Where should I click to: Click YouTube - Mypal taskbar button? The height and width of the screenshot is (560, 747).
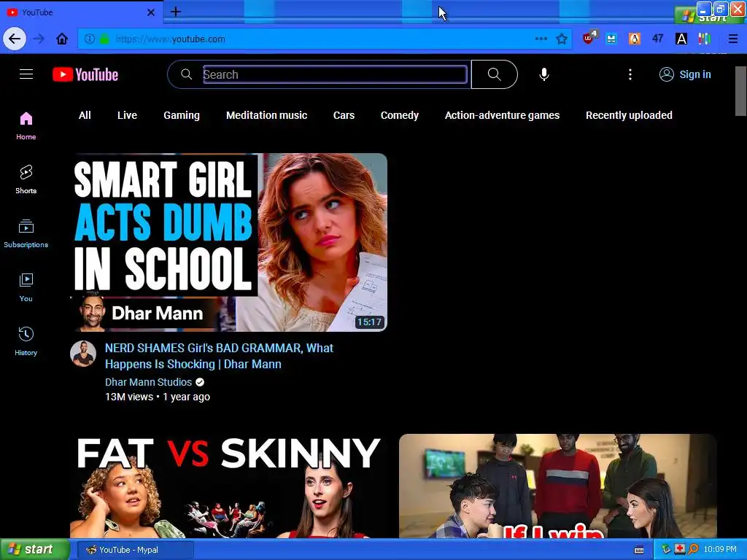(135, 550)
